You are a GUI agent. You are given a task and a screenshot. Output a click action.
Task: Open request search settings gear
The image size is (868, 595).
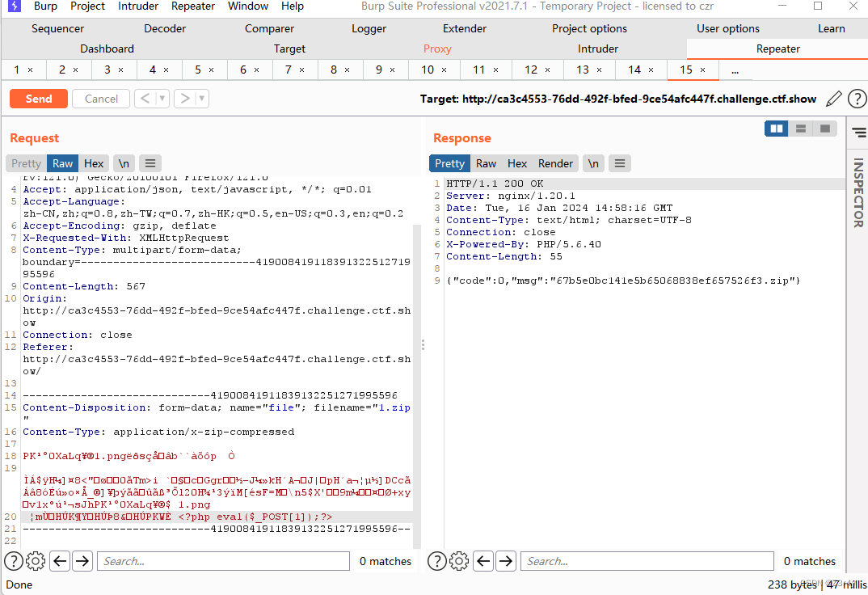coord(36,561)
